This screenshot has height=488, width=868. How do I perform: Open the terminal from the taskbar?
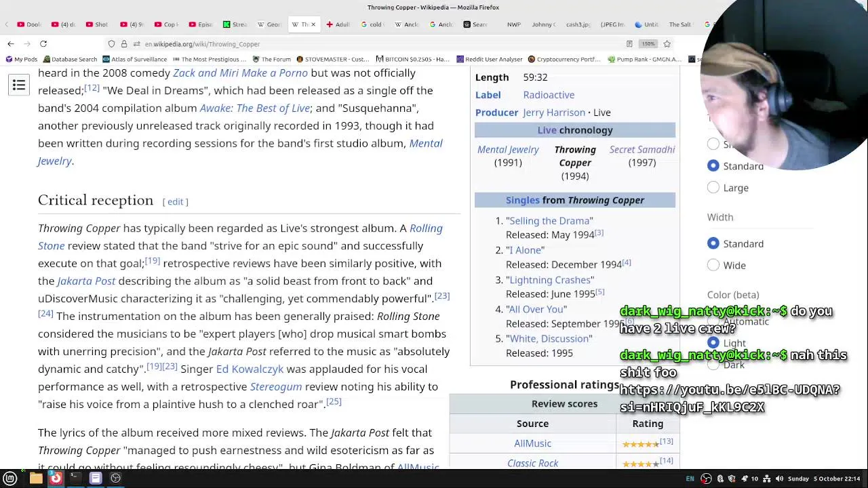pyautogui.click(x=75, y=479)
